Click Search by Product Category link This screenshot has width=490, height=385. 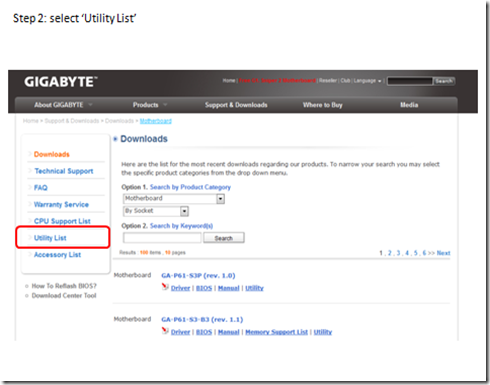point(190,187)
